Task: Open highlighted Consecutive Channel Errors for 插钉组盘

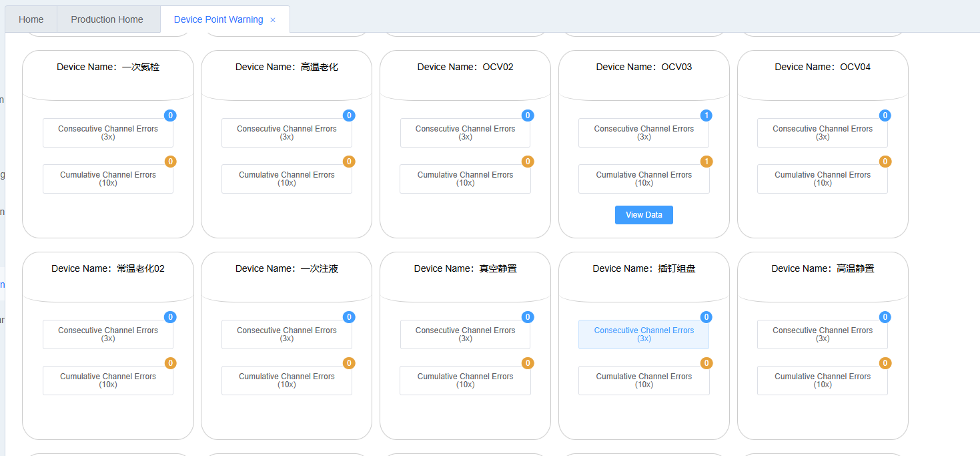Action: [x=644, y=334]
